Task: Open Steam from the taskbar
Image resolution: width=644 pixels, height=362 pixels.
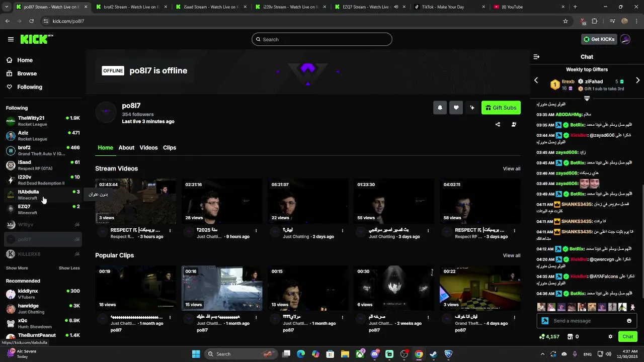Action: 433,354
